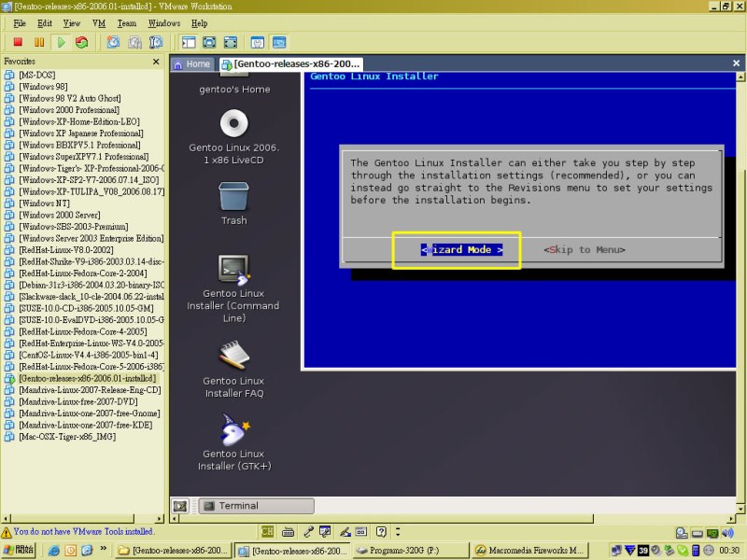
Task: Click the Take Snapshot toolbar icon
Action: point(113,42)
